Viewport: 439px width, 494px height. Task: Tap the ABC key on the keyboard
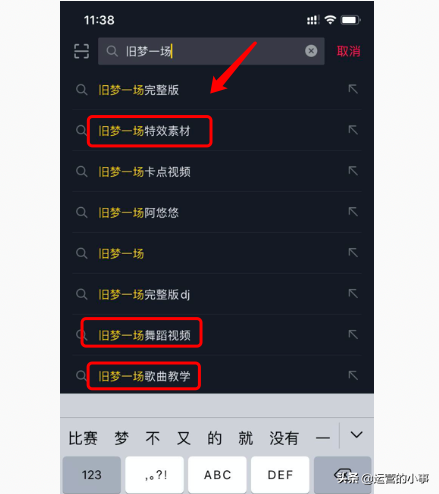click(217, 475)
